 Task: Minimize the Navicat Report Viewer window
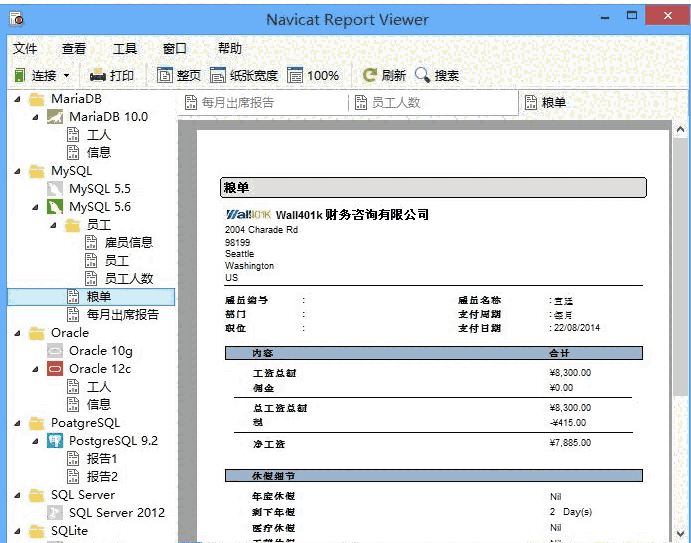pyautogui.click(x=605, y=18)
